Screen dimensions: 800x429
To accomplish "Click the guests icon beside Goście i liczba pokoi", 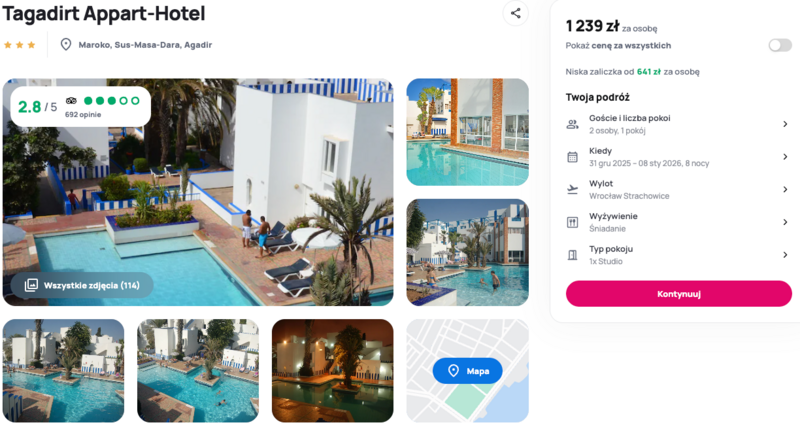I will pyautogui.click(x=572, y=124).
